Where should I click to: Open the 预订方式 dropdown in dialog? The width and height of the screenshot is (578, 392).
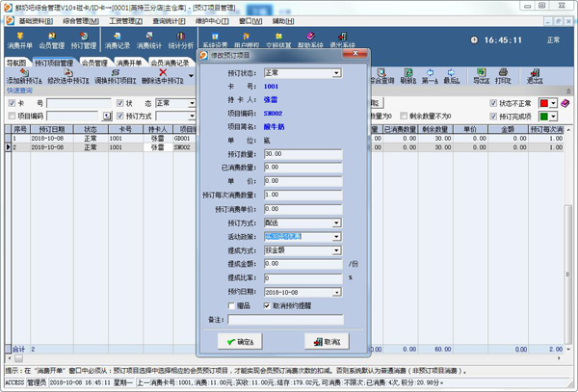336,222
